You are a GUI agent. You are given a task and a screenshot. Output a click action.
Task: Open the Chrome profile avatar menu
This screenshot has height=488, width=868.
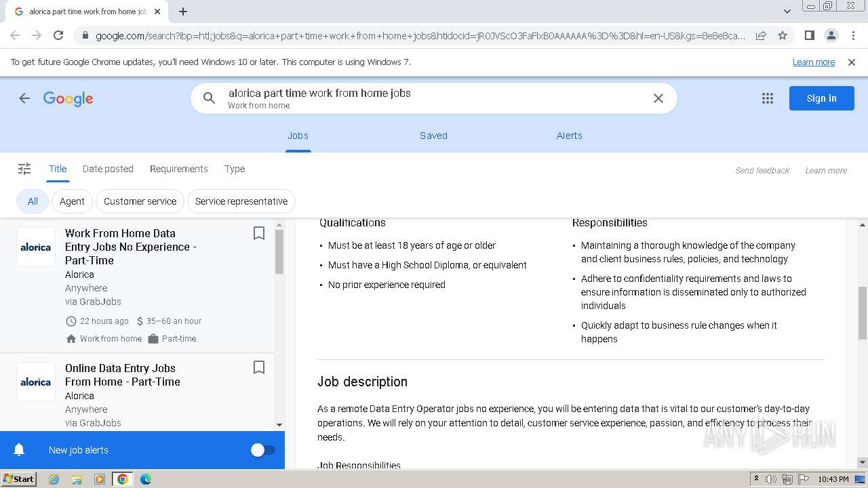coord(831,35)
